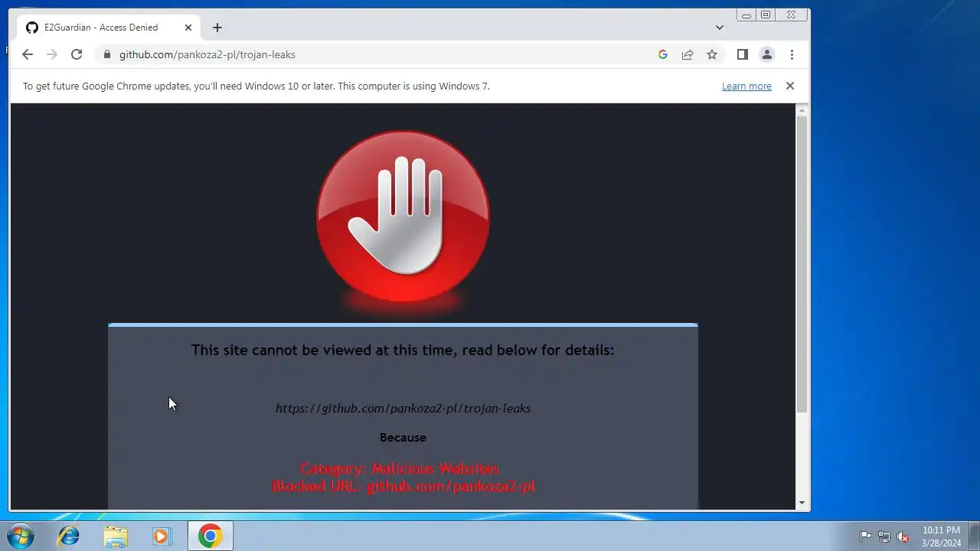Click the muted volume tray icon
The height and width of the screenshot is (551, 980).
click(x=903, y=536)
